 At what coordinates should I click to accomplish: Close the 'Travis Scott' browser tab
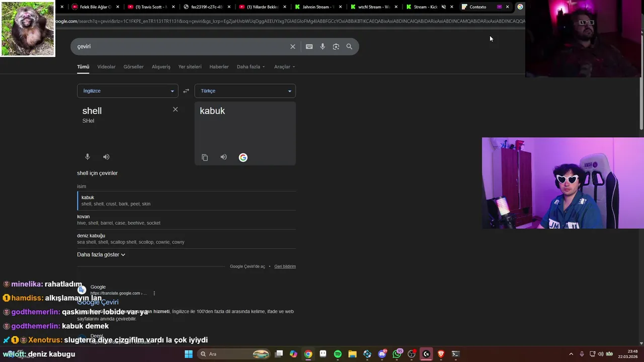pos(174,7)
